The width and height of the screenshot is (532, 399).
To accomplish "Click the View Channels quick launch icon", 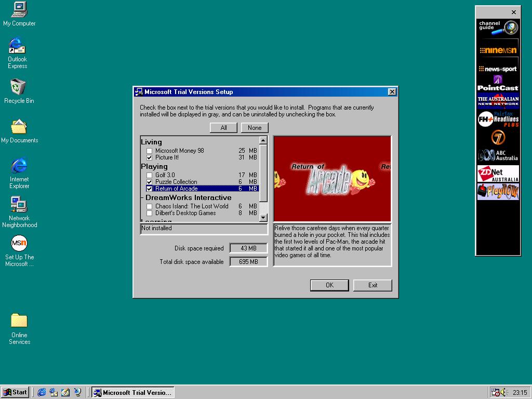I will click(x=78, y=393).
